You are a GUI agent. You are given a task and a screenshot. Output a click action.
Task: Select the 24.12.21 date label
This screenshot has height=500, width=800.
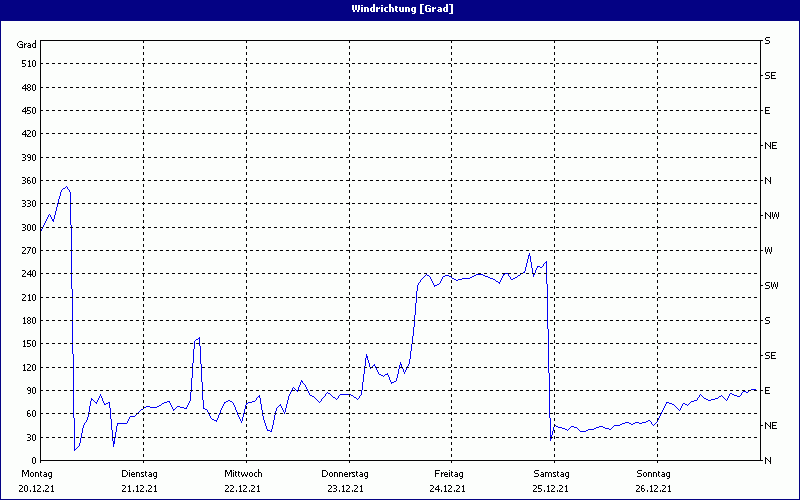(x=448, y=489)
